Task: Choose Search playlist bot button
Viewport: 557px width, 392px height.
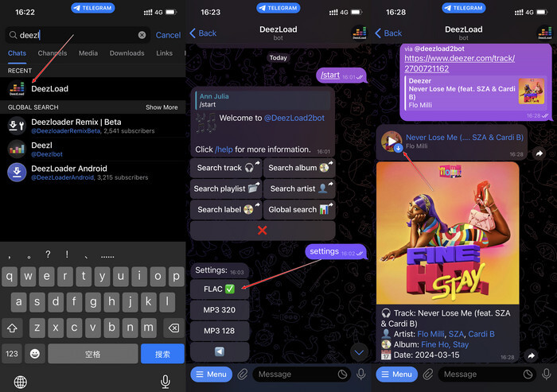Action: point(226,188)
